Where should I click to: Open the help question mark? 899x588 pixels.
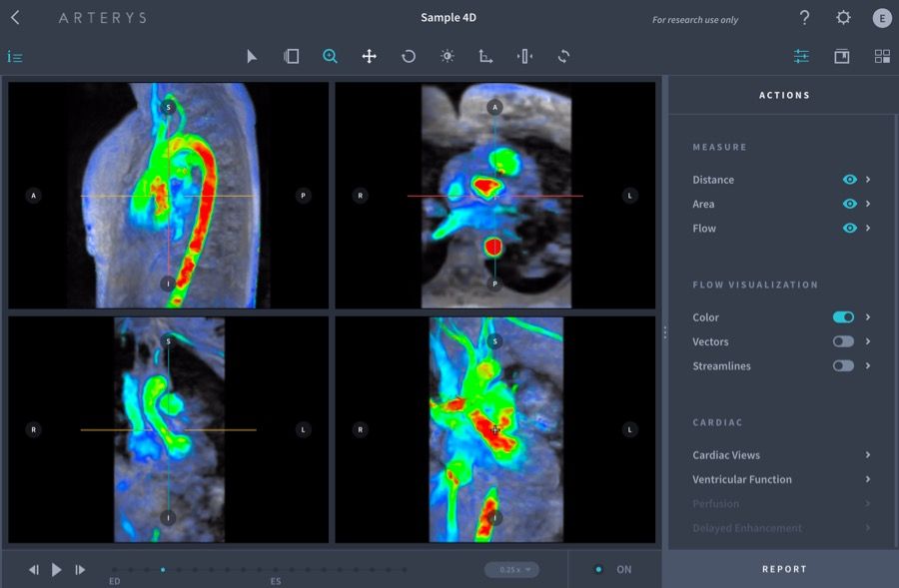[804, 18]
